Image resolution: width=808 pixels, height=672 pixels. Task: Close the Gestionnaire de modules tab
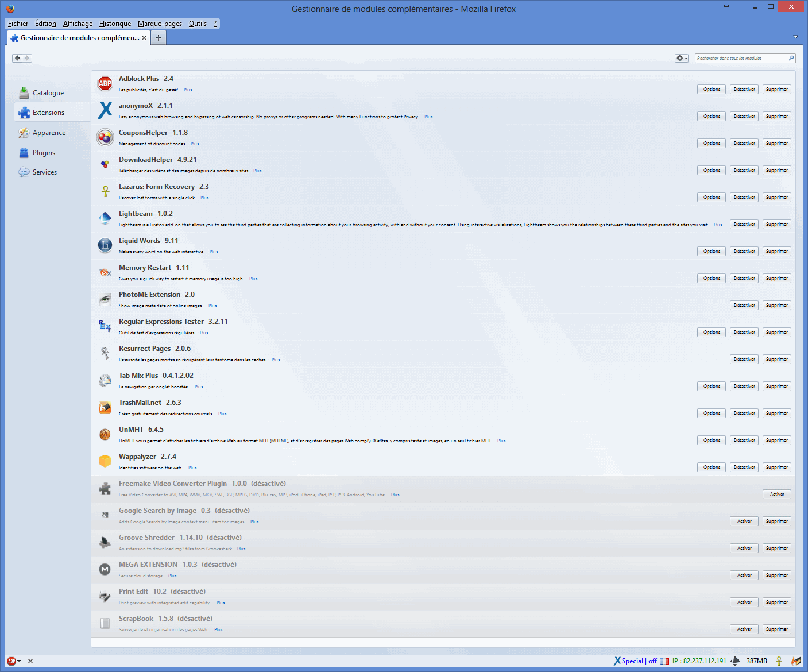[x=144, y=38]
